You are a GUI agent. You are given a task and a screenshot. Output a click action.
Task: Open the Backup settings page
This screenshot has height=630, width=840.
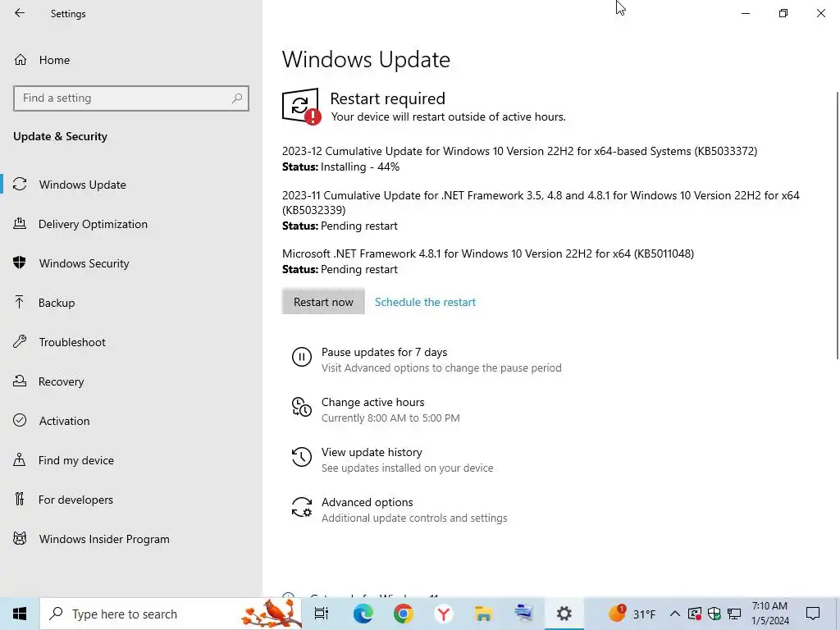pyautogui.click(x=131, y=303)
